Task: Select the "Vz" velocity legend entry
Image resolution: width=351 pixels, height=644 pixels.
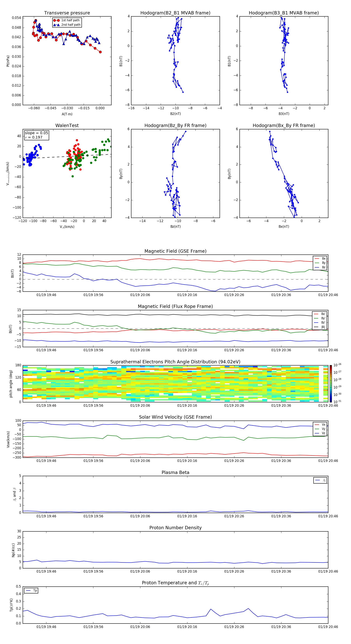Action: coord(320,433)
